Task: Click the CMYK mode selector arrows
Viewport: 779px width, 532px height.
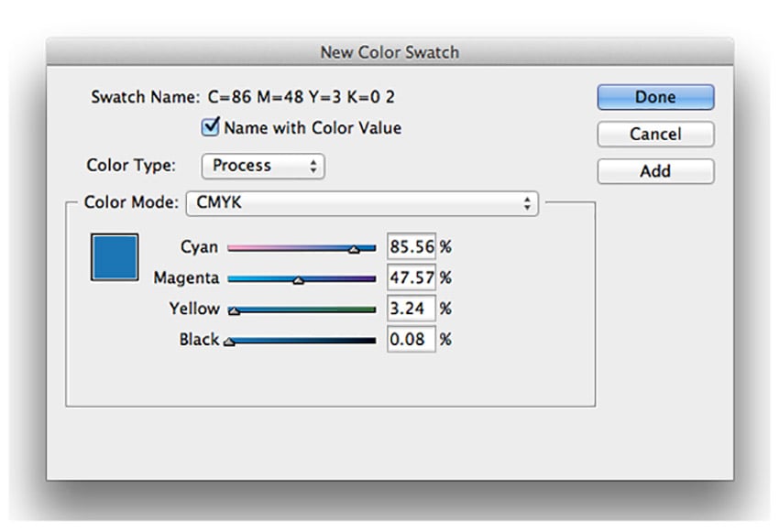Action: pos(527,202)
